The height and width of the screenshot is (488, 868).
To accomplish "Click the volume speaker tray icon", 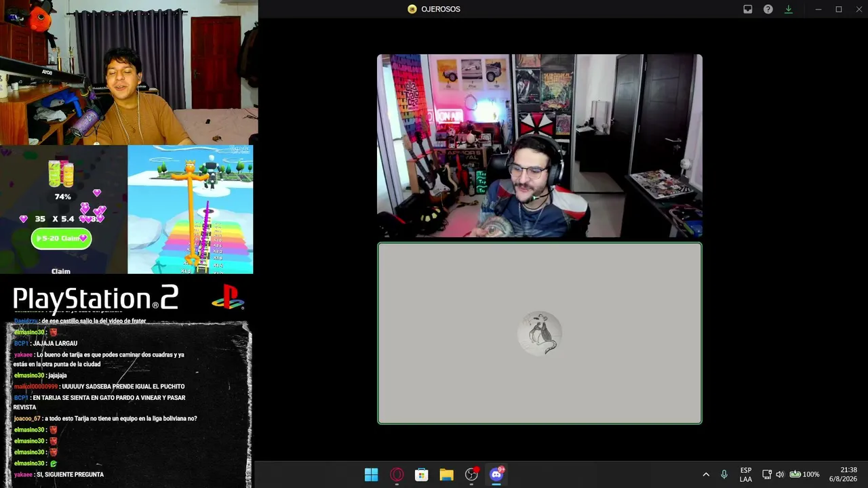I will [780, 474].
